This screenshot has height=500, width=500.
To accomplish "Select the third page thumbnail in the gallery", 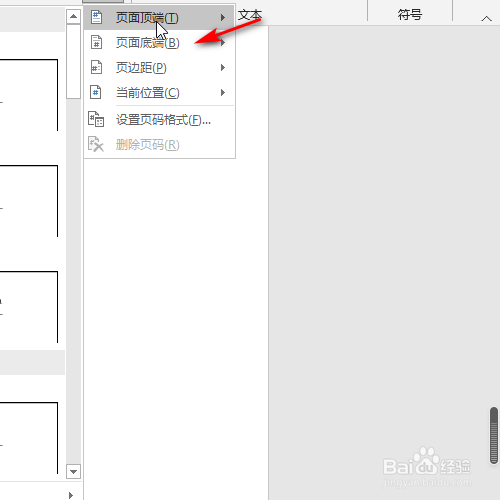I will click(x=29, y=307).
